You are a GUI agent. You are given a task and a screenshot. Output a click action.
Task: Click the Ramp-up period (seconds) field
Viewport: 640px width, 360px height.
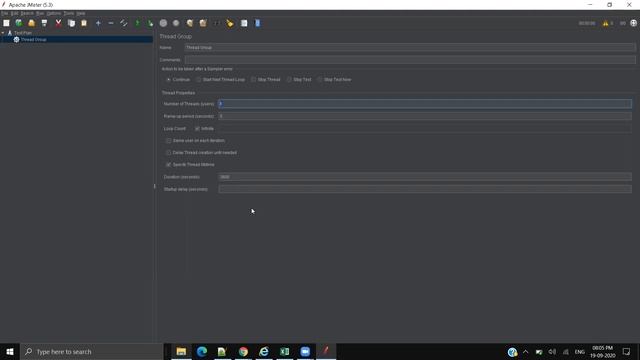(425, 116)
